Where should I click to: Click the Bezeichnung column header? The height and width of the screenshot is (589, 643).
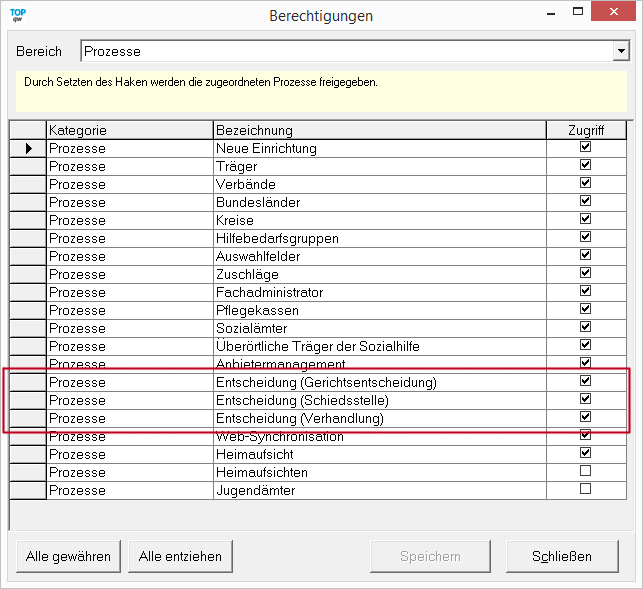[379, 130]
